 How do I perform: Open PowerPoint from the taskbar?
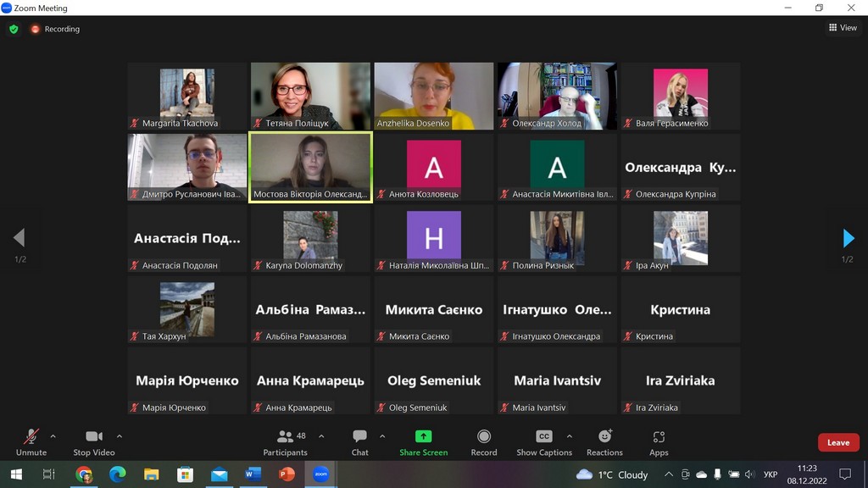click(x=287, y=474)
